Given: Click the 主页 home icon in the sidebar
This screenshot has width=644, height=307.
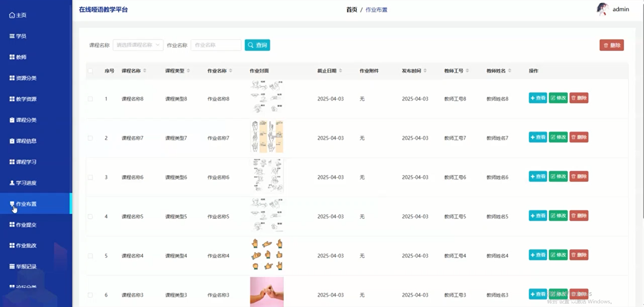Looking at the screenshot, I should 11,15.
